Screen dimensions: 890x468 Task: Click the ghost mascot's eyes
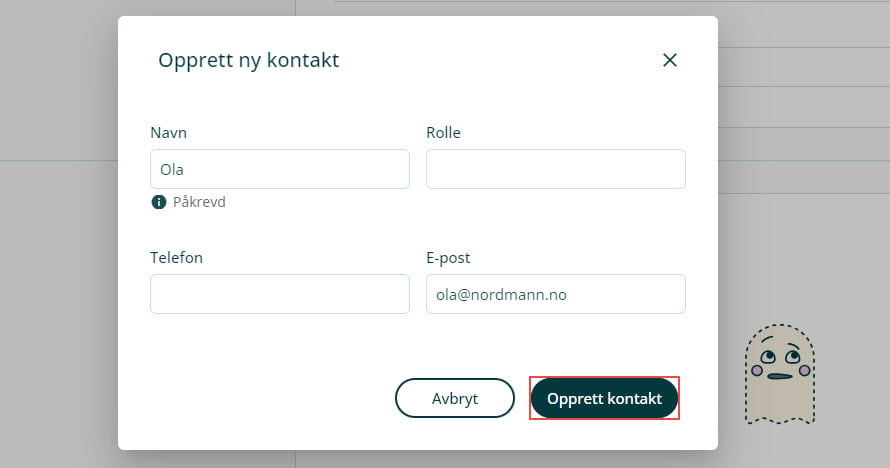tap(780, 355)
